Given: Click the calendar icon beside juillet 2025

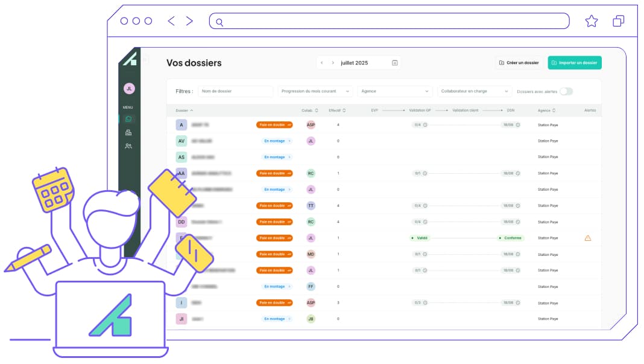Looking at the screenshot, I should tap(395, 63).
